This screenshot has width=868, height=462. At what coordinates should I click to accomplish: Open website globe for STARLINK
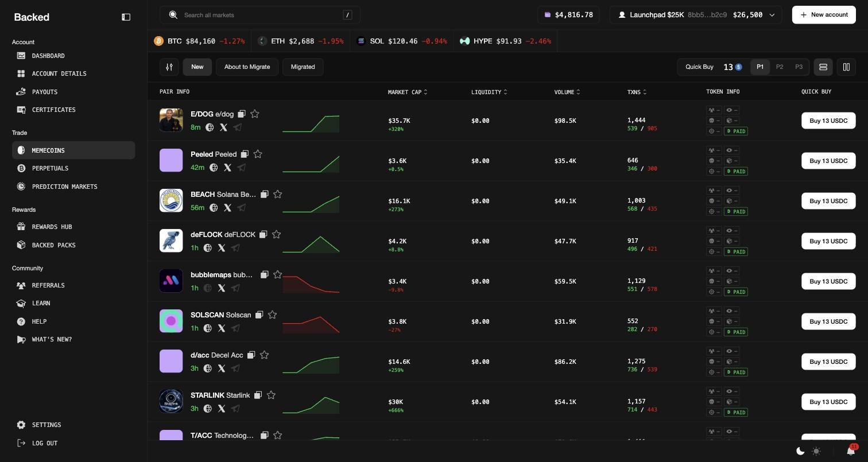[208, 409]
